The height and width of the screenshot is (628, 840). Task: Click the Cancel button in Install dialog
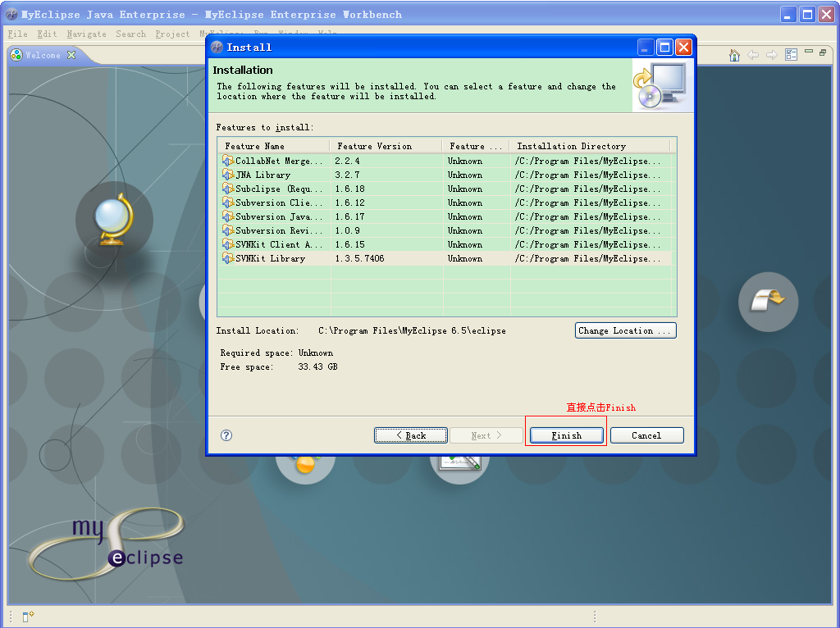coord(646,435)
